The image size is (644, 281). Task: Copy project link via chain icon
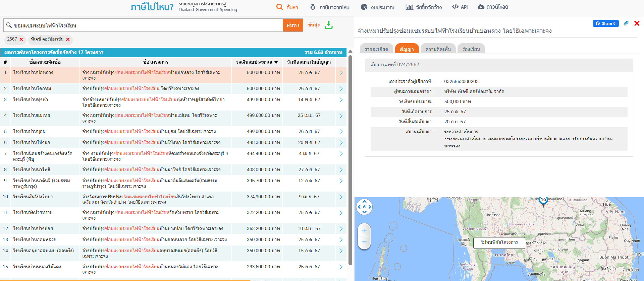click(626, 23)
